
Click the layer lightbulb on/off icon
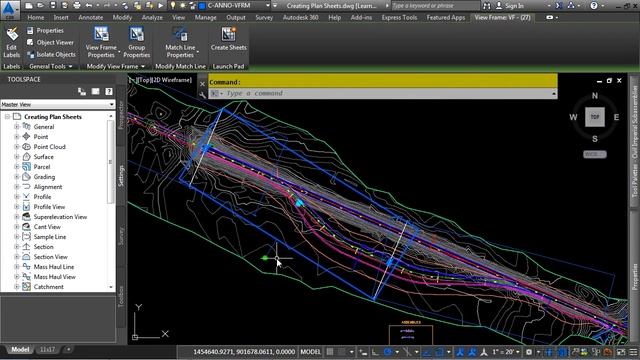pyautogui.click(x=173, y=6)
